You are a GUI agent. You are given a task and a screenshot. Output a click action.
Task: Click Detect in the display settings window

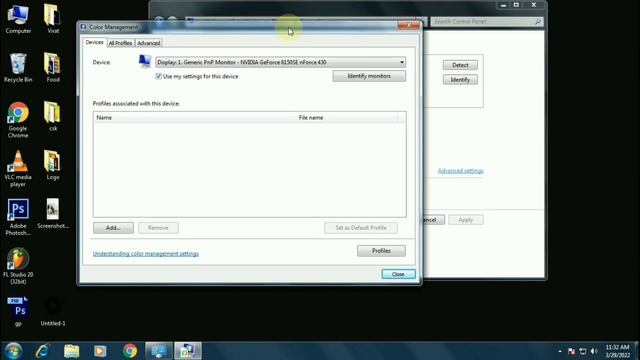460,65
